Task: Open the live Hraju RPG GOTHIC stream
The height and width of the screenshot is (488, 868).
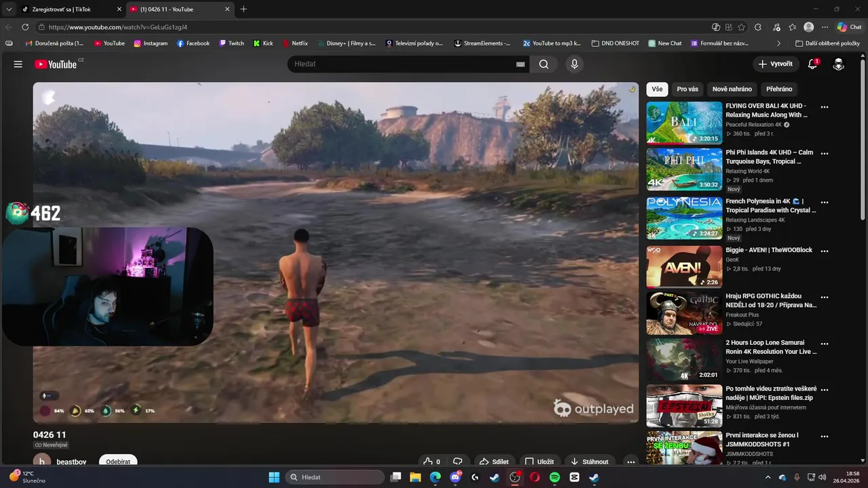Action: tap(684, 313)
